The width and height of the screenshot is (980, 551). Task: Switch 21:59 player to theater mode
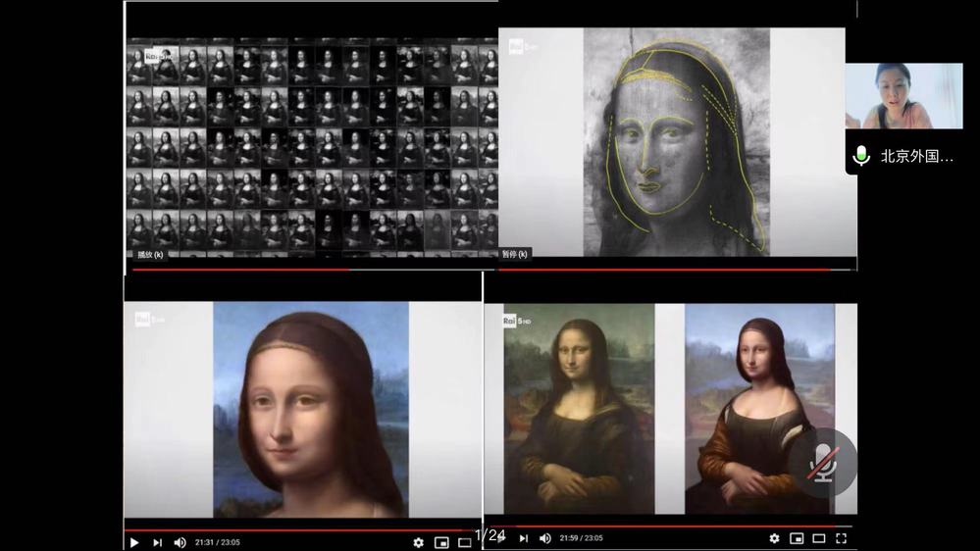(x=819, y=538)
